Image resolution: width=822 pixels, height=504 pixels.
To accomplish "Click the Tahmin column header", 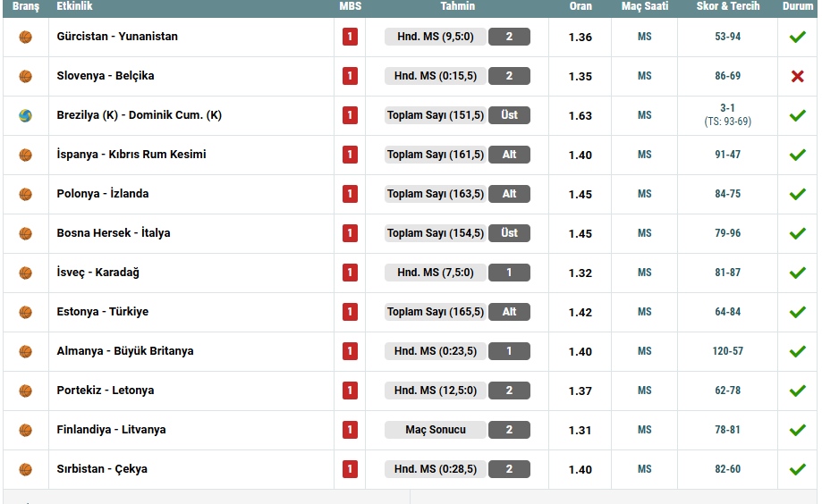I will coord(458,6).
